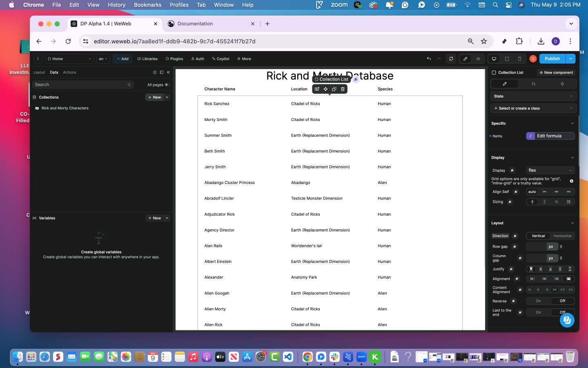Click the undo arrow in editor toolbar
This screenshot has height=368, width=588.
coord(429,59)
